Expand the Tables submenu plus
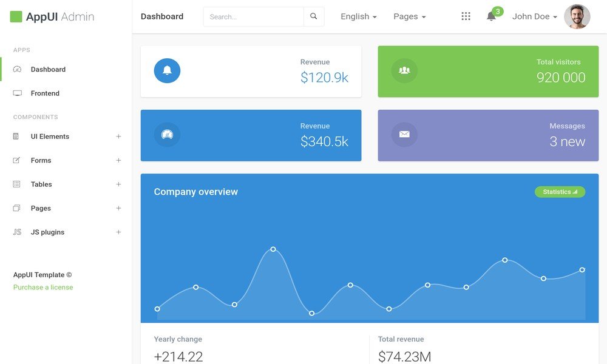The image size is (607, 364). coord(118,184)
